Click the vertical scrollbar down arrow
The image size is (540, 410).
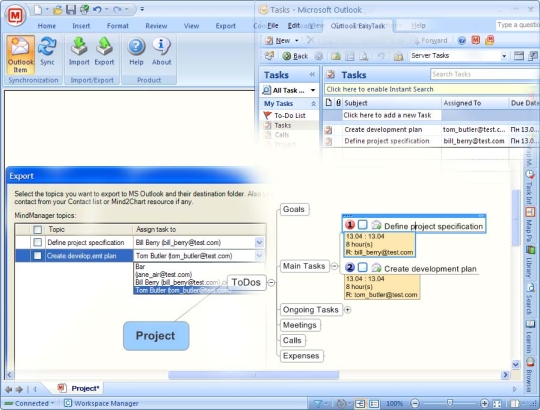(516, 364)
